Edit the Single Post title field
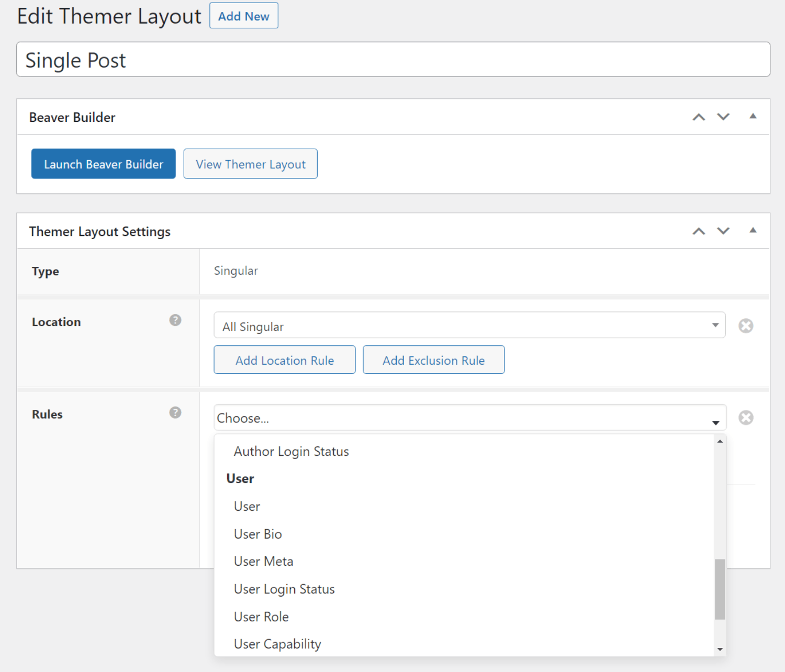This screenshot has width=785, height=672. click(393, 60)
